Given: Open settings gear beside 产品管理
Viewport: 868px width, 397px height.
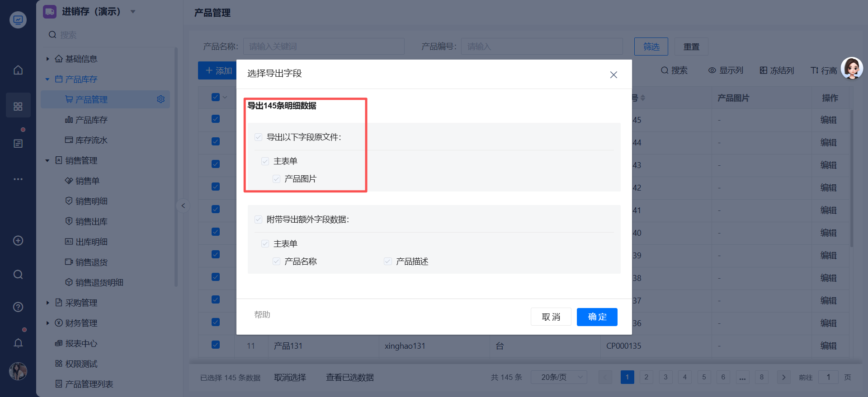Looking at the screenshot, I should click(x=160, y=99).
